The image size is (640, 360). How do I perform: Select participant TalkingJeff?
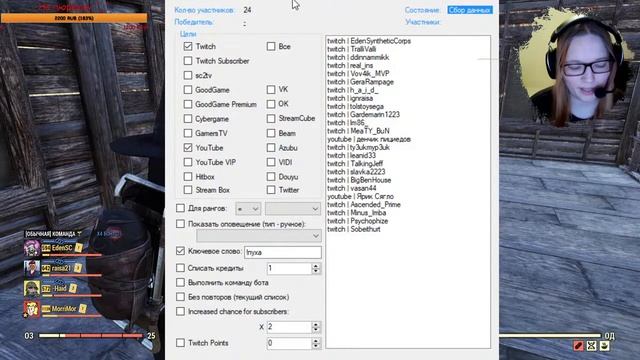click(355, 164)
